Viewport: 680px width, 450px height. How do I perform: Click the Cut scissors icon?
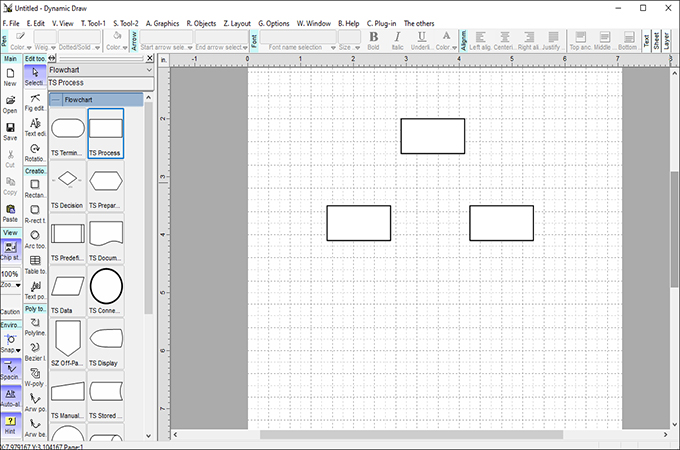pos(10,159)
